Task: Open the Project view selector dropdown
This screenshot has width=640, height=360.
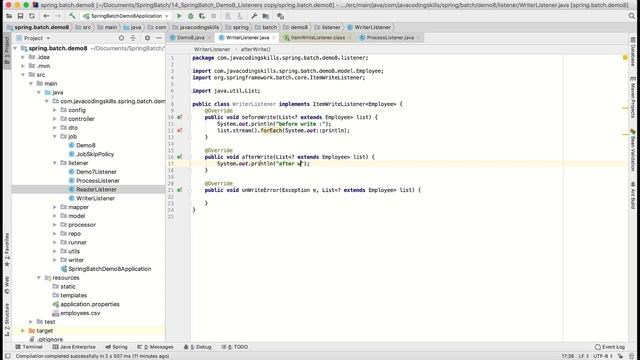Action: pos(37,38)
